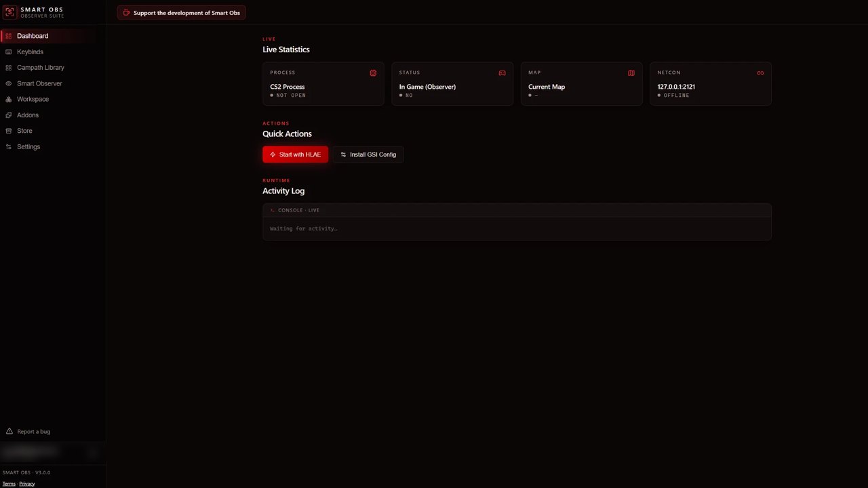Open Addons via its puzzle icon
Image resolution: width=868 pixels, height=488 pixels.
pos(9,115)
